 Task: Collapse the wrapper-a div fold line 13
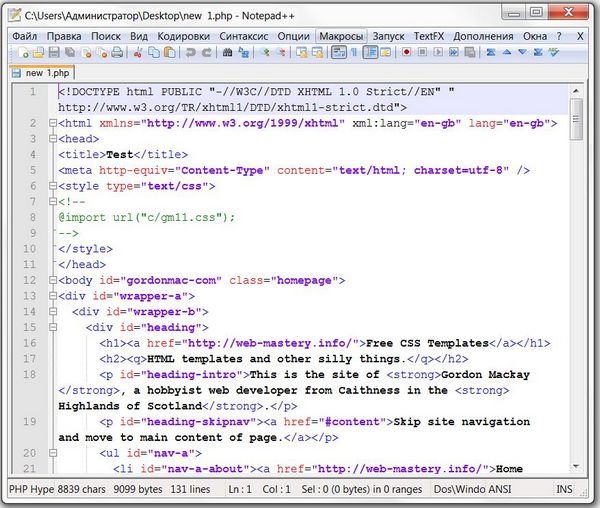click(53, 296)
